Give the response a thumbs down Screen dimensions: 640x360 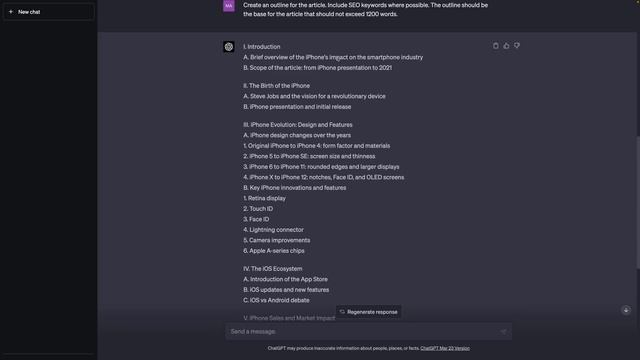pyautogui.click(x=517, y=46)
